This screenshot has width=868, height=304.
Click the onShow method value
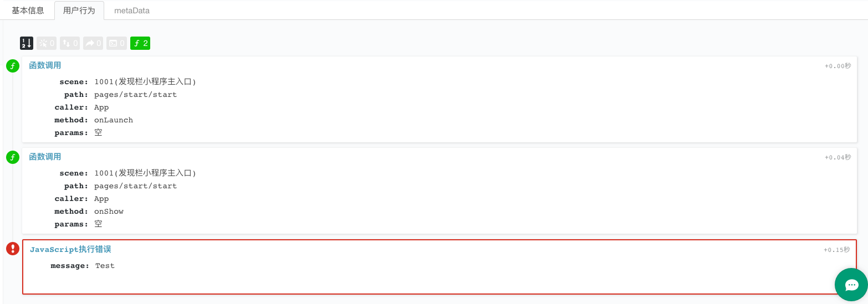pyautogui.click(x=109, y=212)
